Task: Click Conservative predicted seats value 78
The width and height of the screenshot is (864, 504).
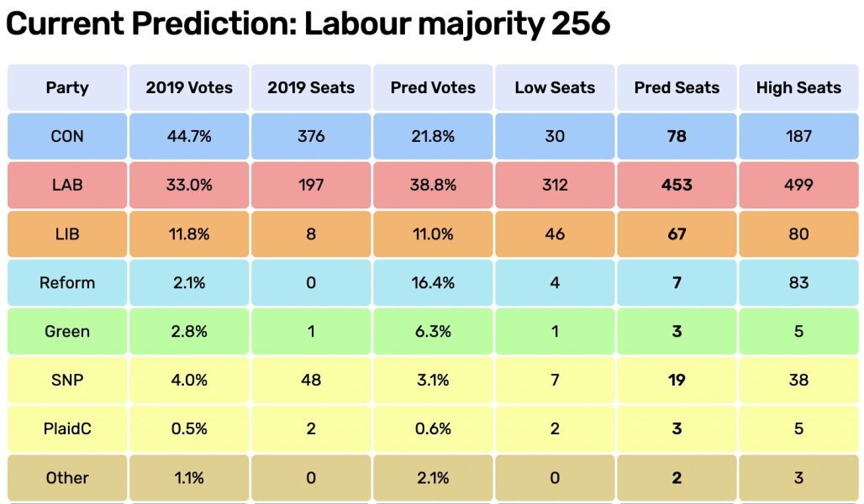Action: [x=677, y=136]
